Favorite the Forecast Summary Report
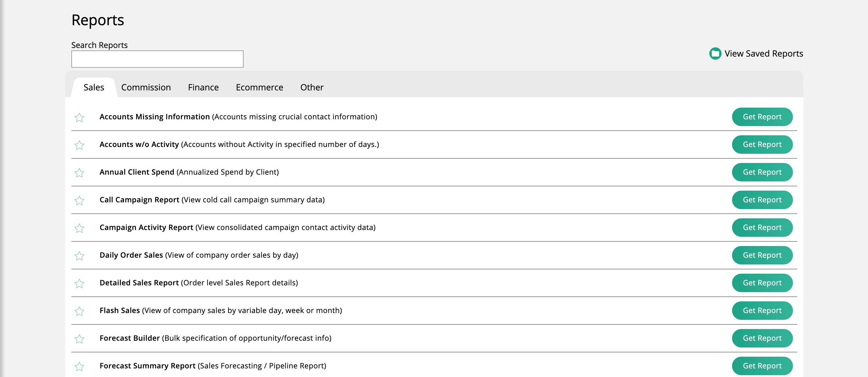The image size is (868, 377). [x=79, y=366]
